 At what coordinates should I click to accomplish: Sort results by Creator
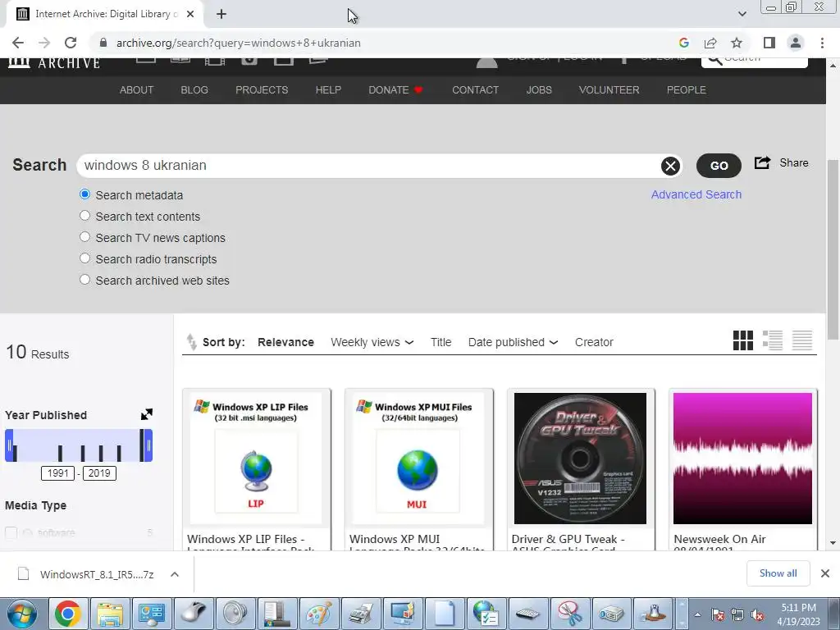594,342
